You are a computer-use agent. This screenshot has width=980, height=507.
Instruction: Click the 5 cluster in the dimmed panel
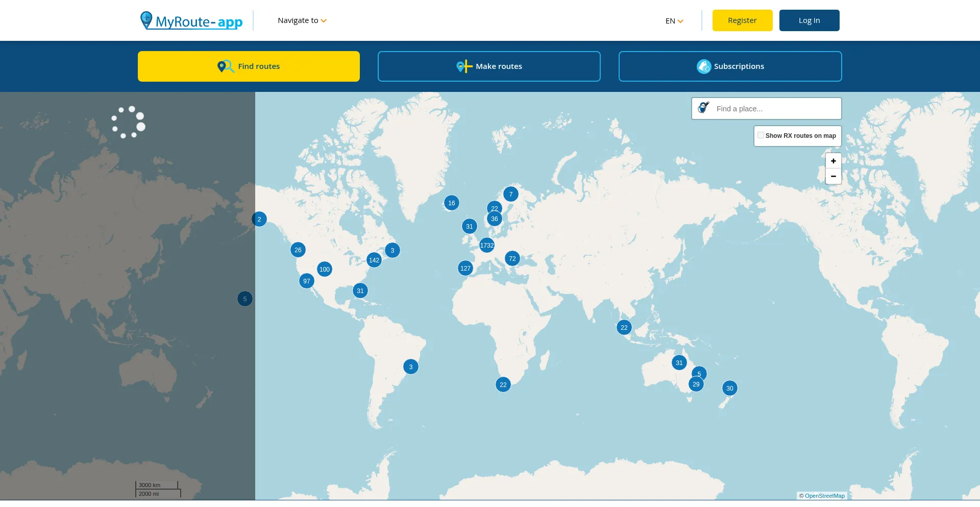coord(245,299)
